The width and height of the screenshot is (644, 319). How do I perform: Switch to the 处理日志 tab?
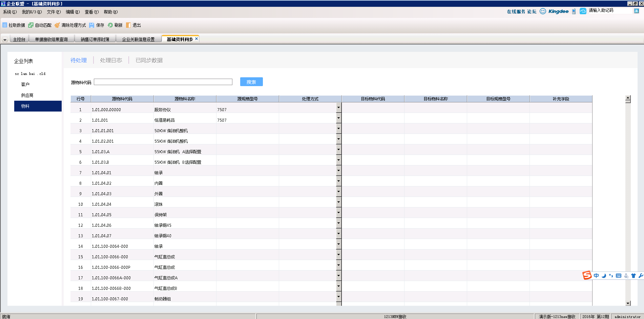111,60
